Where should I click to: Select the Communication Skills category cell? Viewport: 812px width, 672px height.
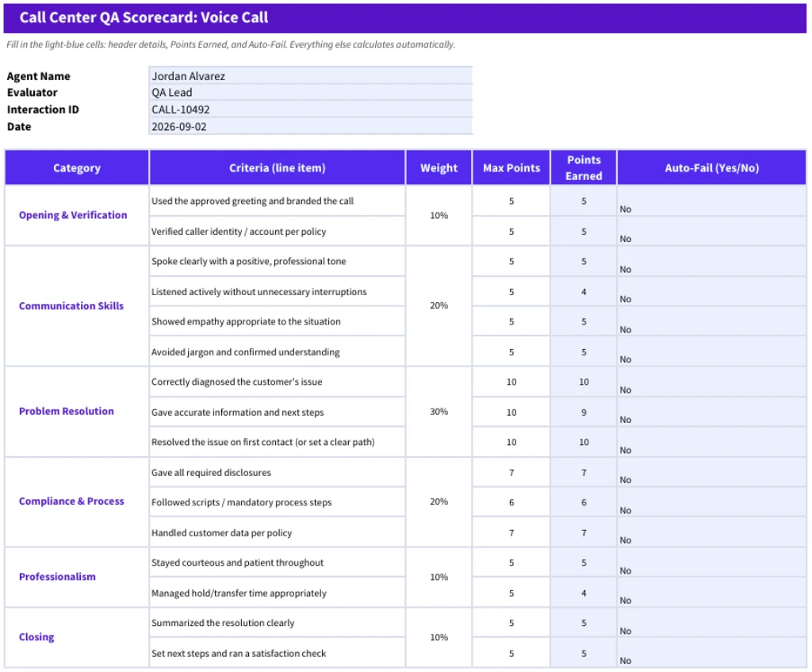77,305
